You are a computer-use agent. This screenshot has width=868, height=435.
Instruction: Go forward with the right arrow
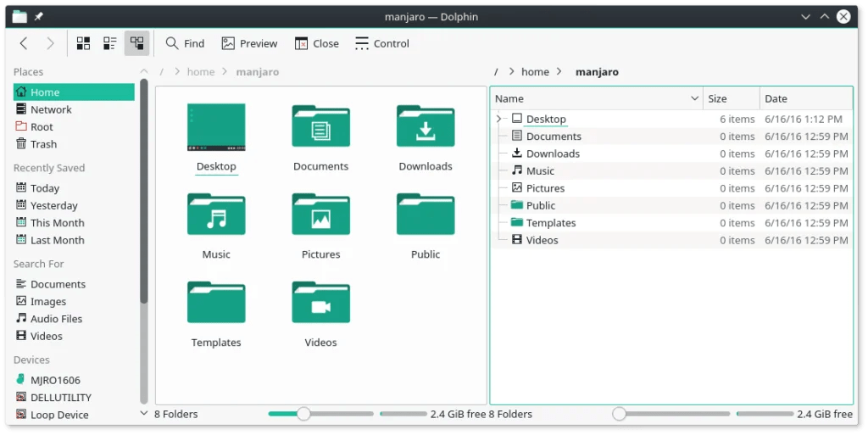50,43
